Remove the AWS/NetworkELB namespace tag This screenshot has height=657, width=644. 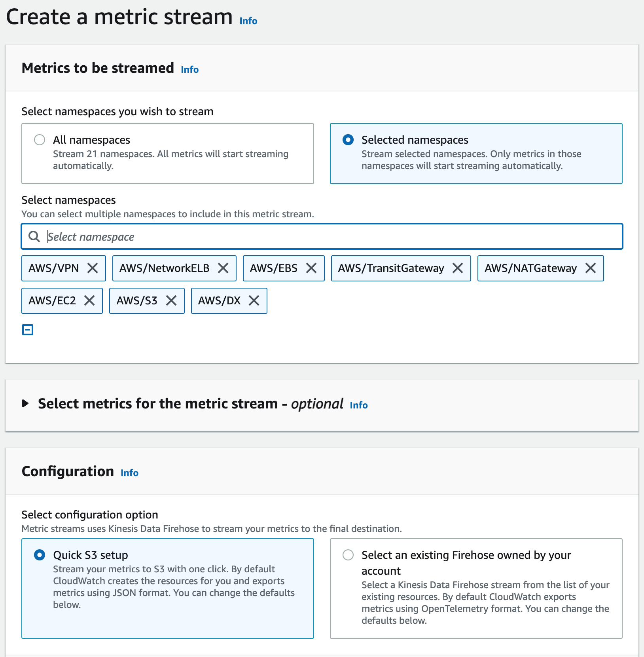[x=223, y=268]
